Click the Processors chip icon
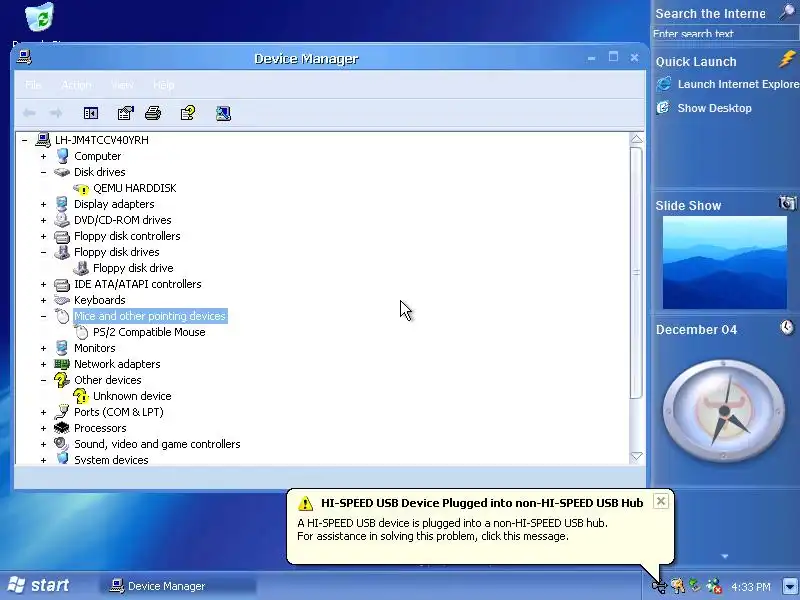The width and height of the screenshot is (800, 600). 62,428
